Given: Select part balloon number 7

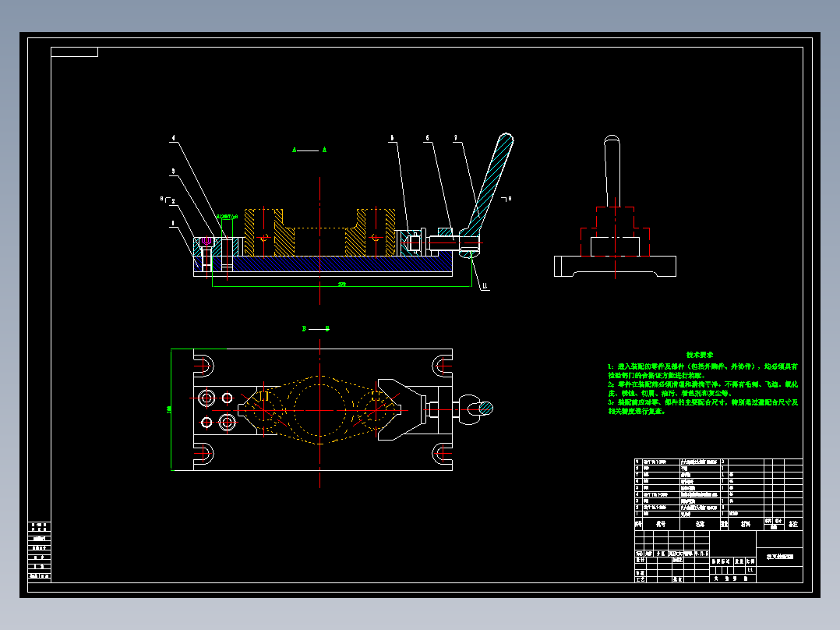Looking at the screenshot, I should (456, 138).
